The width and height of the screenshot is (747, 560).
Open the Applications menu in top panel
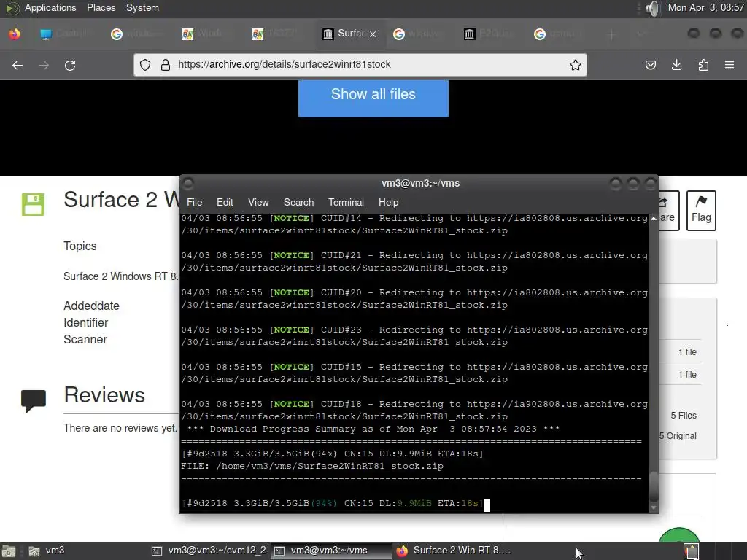pos(50,7)
